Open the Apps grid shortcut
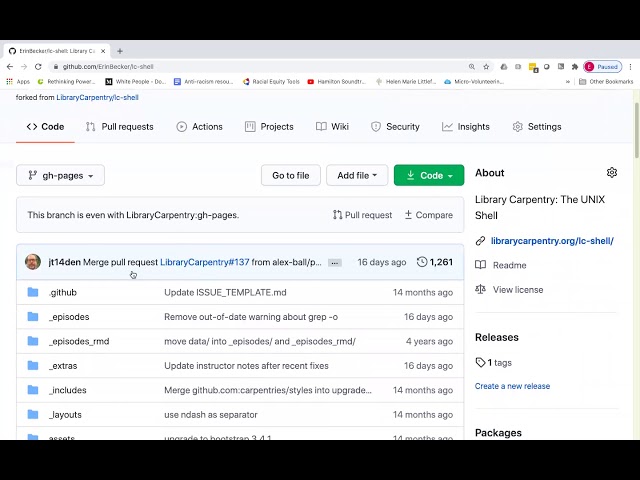640x480 pixels. click(18, 82)
